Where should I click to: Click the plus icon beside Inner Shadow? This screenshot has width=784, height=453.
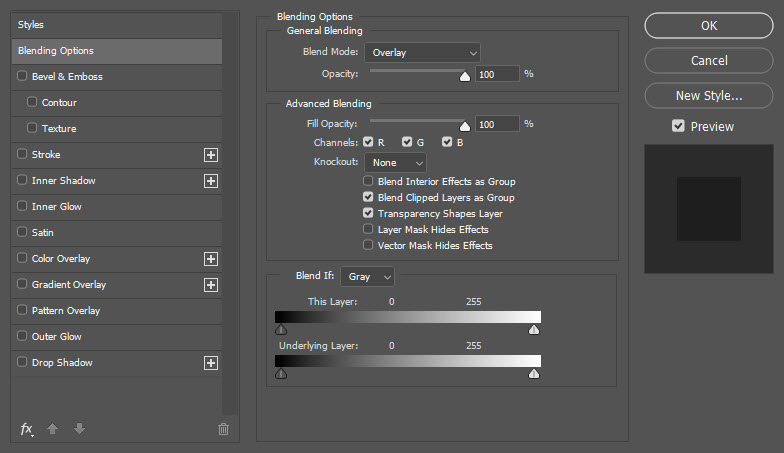210,181
